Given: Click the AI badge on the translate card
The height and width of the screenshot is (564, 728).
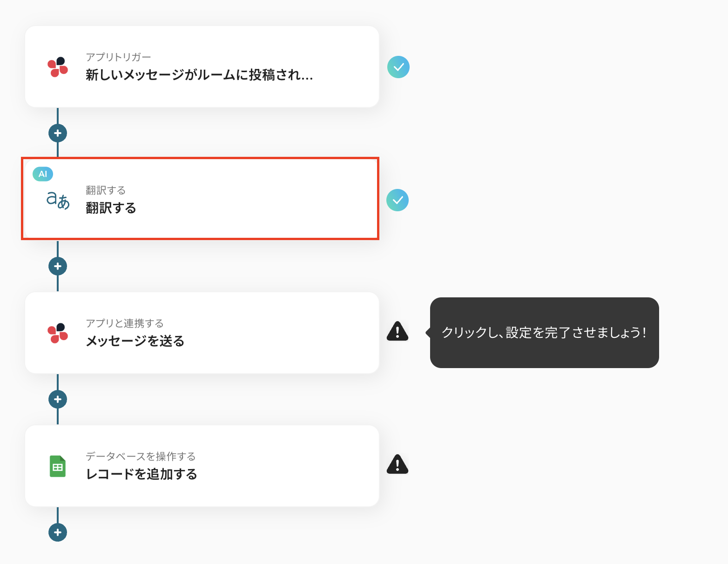Looking at the screenshot, I should click(43, 174).
